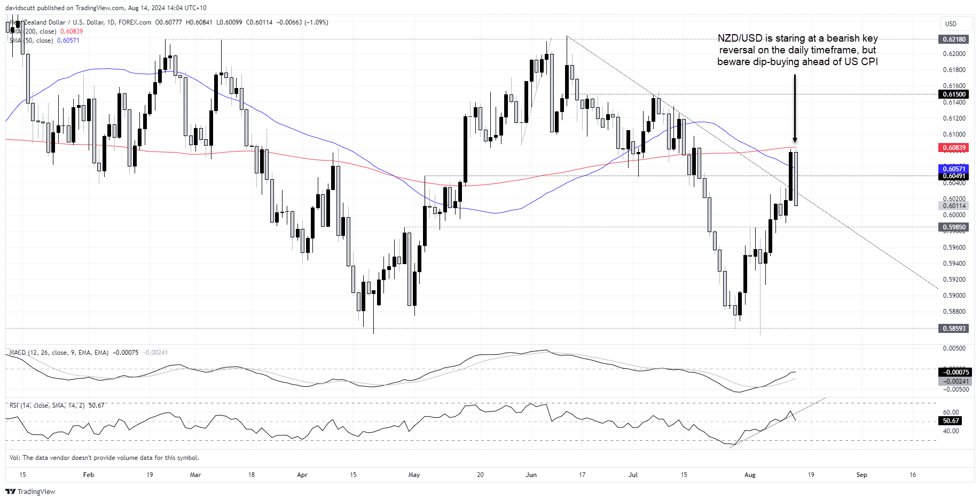Click the davidscutt published on TradingView header

click(x=106, y=8)
